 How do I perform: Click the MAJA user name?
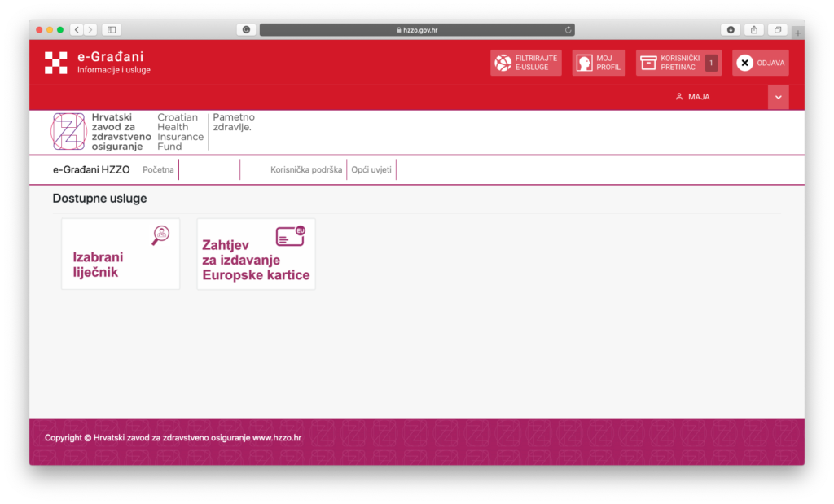tap(698, 97)
